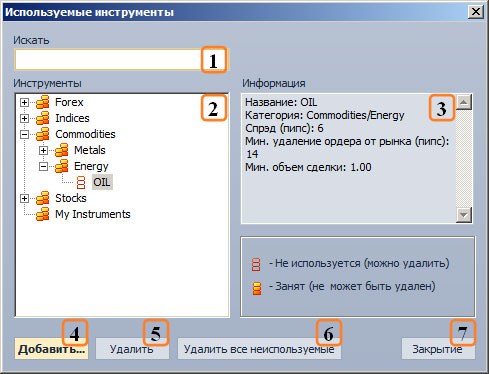Click the 'Название: OIL' info line

pyautogui.click(x=281, y=102)
